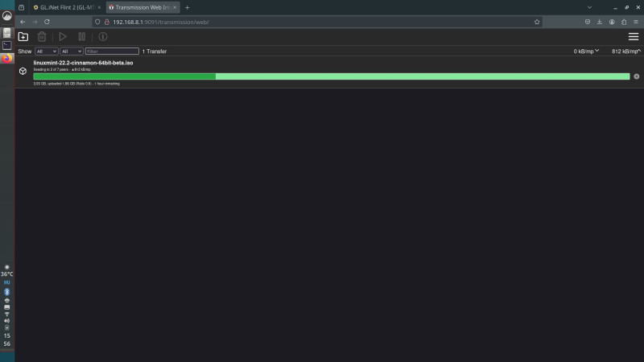Click the '3,05 GB, uploaded' details line
Screen dimensions: 644x362
click(x=76, y=84)
